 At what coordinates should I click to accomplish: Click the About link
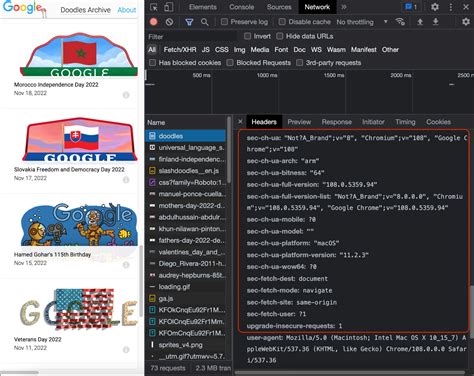tap(127, 10)
